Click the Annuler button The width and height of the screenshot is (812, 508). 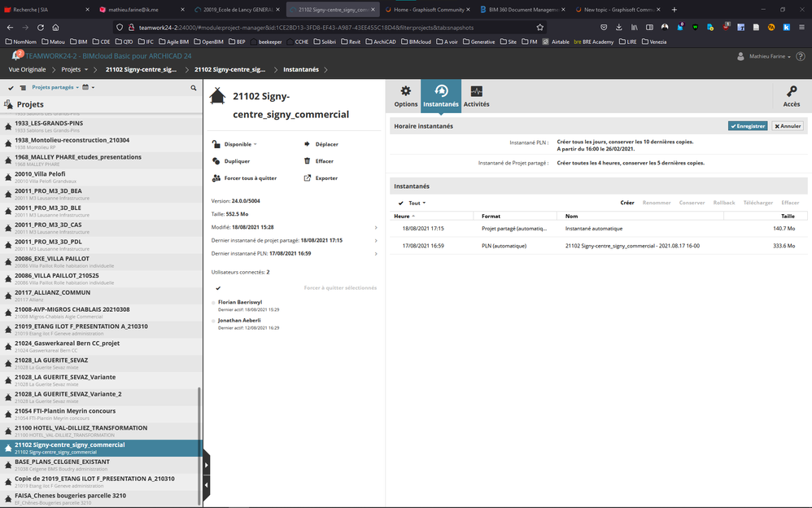tap(788, 126)
